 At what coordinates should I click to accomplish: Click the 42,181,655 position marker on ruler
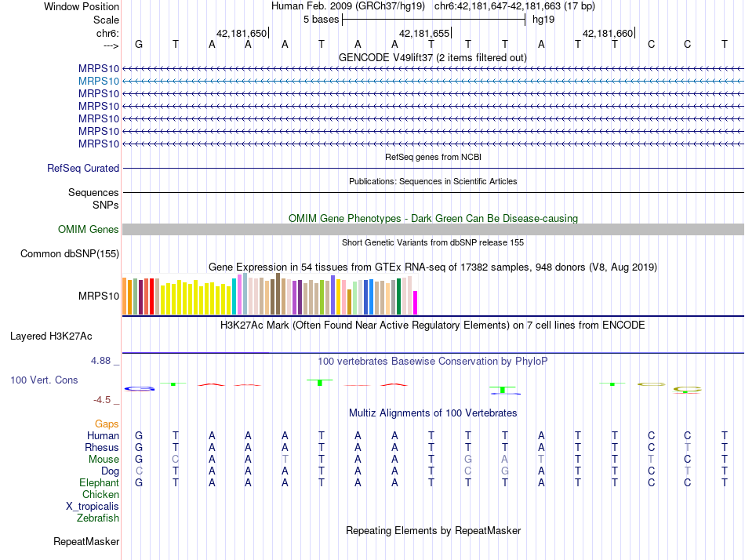coord(424,33)
